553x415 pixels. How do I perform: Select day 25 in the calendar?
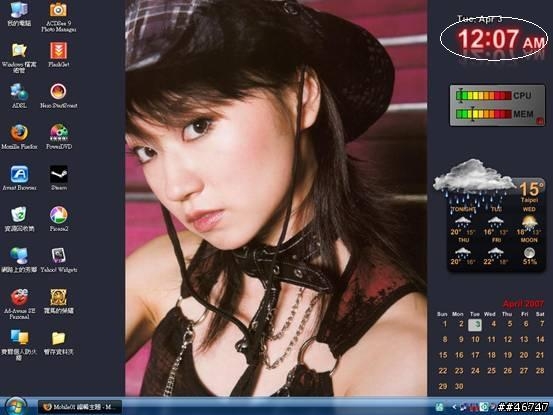(491, 371)
